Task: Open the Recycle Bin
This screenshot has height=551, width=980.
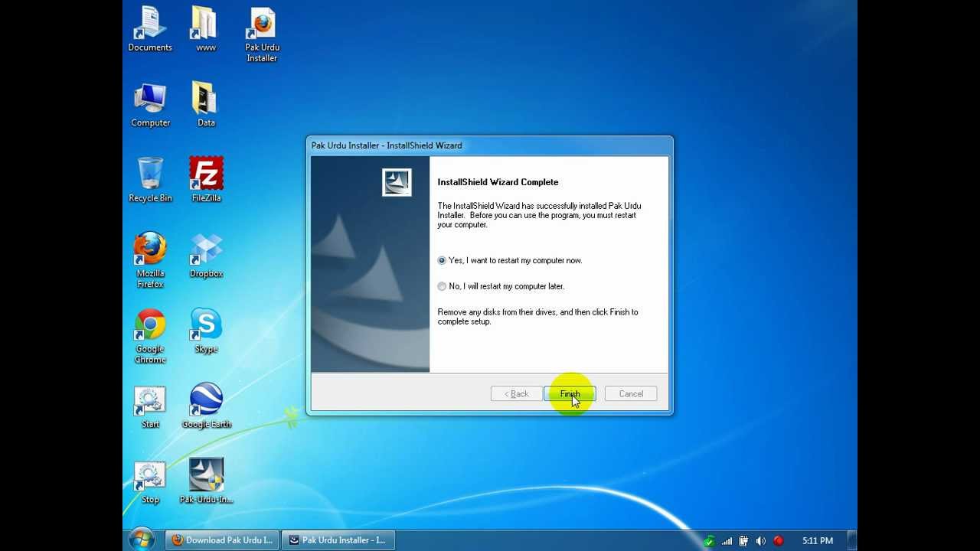Action: [x=150, y=180]
